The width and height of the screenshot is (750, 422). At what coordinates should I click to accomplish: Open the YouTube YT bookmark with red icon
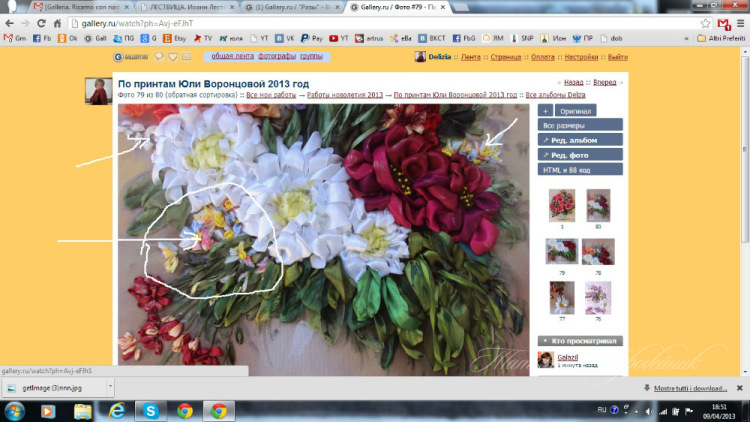click(339, 38)
